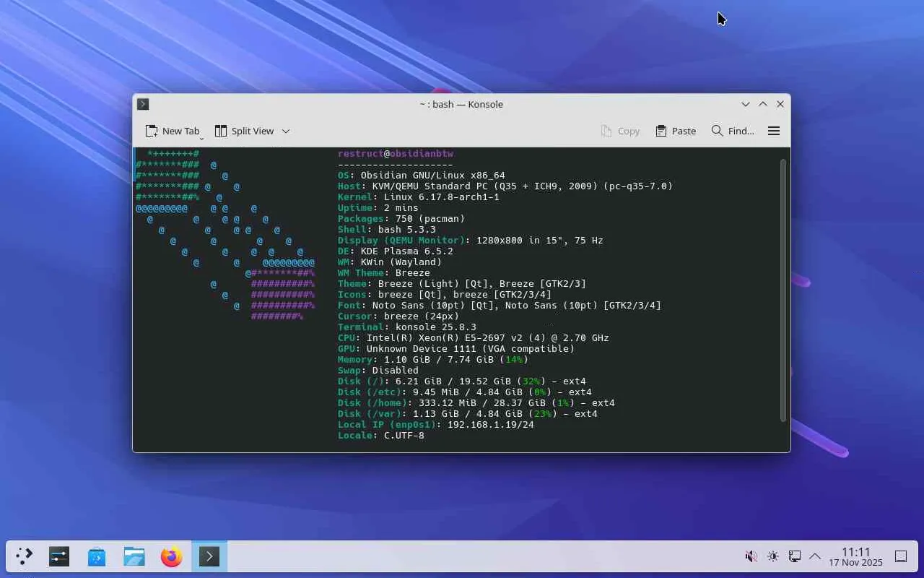
Task: Open the clock showing 11:11
Action: pyautogui.click(x=855, y=556)
